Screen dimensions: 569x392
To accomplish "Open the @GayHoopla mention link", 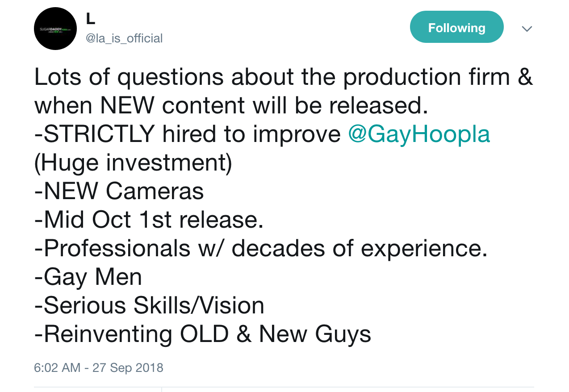I will pyautogui.click(x=419, y=134).
